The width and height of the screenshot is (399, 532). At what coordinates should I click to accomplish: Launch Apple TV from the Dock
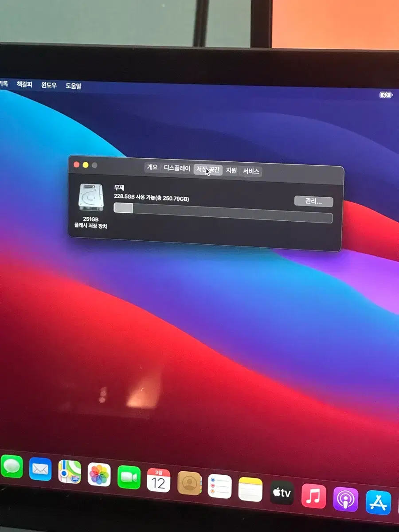coord(282,492)
